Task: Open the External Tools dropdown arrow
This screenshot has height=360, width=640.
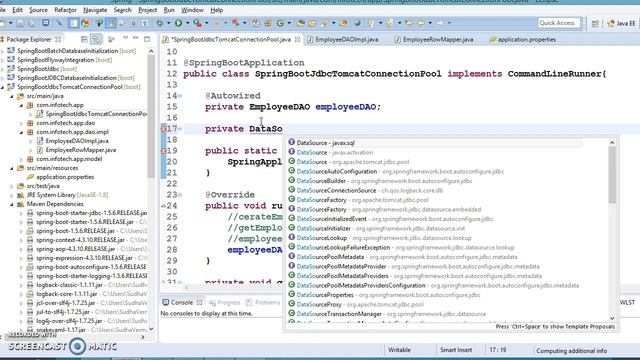Action: tap(244, 23)
